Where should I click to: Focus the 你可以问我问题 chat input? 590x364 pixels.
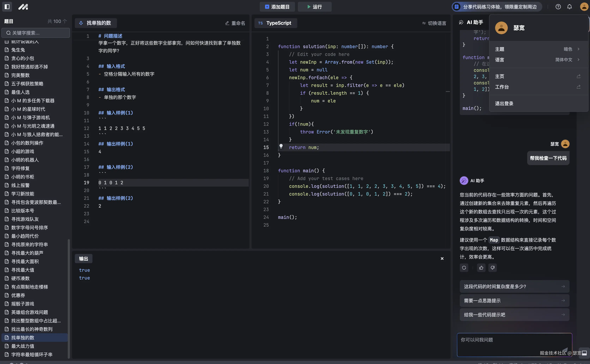pyautogui.click(x=514, y=345)
